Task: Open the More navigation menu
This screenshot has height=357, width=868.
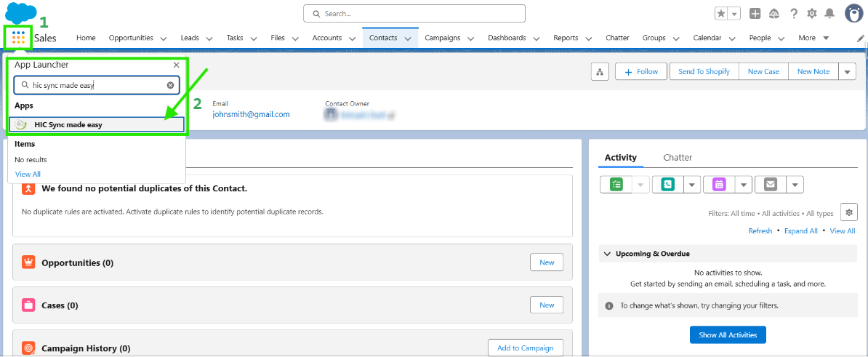Action: [x=813, y=38]
